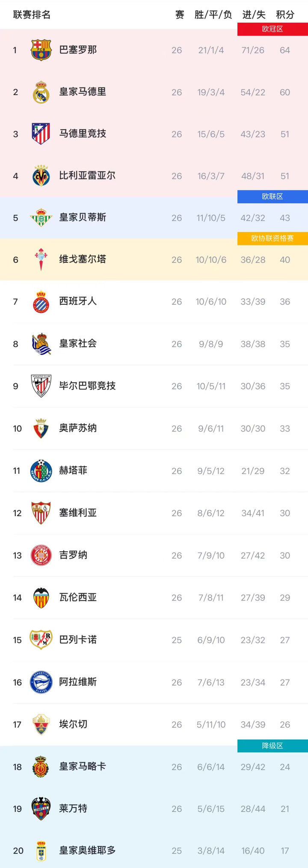The image size is (308, 868).
Task: Select the 降级区 relegation zone label
Action: 272,746
